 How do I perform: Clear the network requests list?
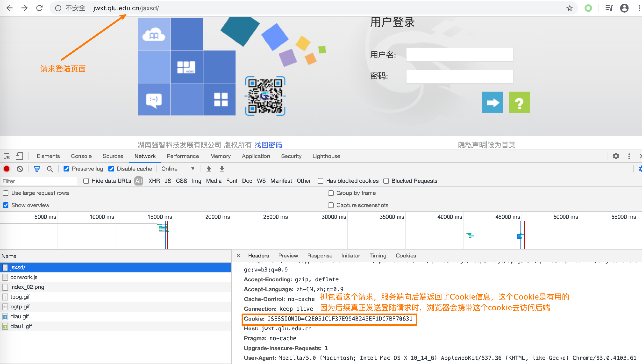pyautogui.click(x=20, y=169)
